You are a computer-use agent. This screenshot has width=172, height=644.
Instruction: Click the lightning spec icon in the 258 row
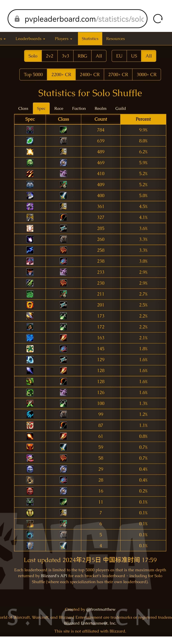[30, 250]
